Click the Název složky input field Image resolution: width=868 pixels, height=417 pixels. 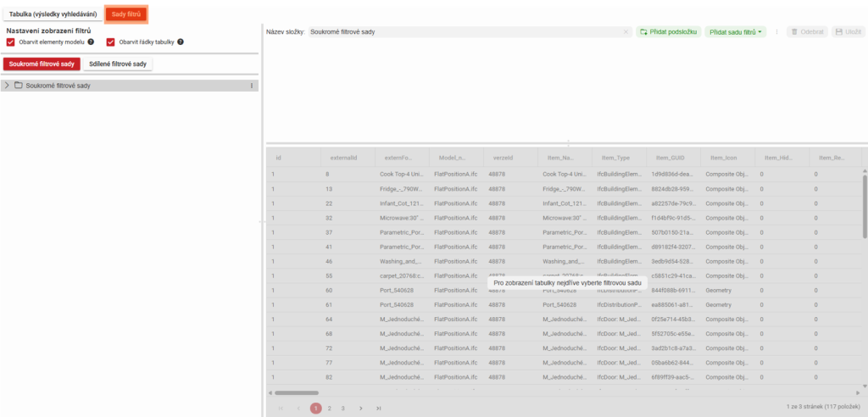pos(465,31)
